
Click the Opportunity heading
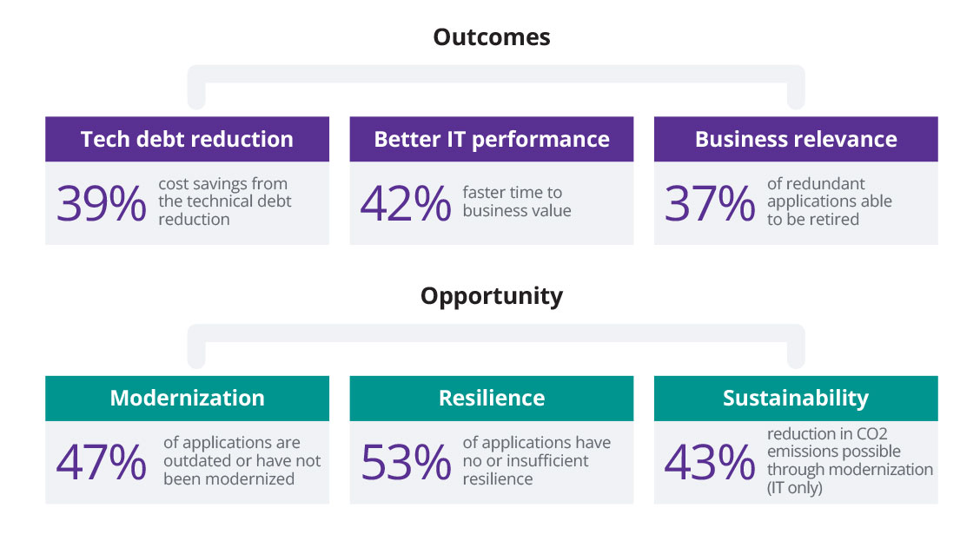[x=491, y=296]
